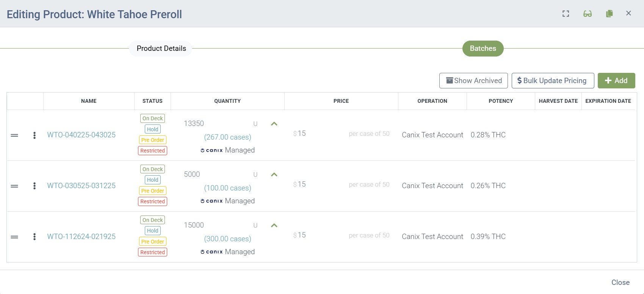
Task: Click drag handle for batch WTO-040225-043025
Action: [14, 135]
